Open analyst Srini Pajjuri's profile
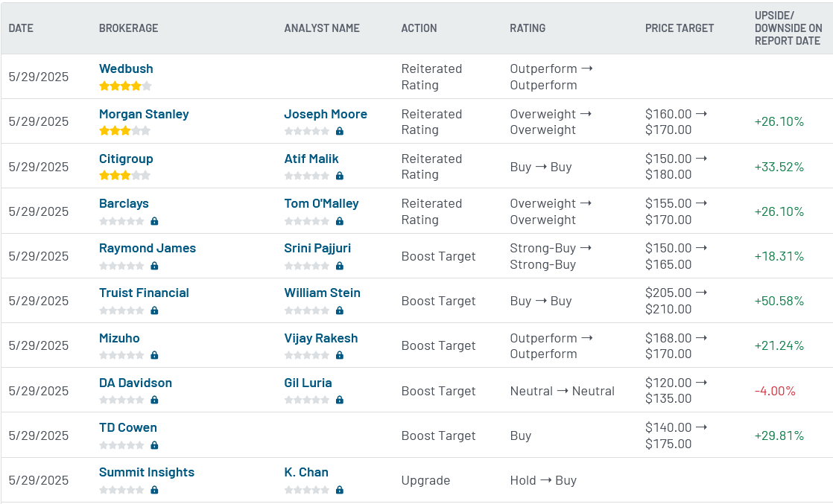833x504 pixels. 317,248
